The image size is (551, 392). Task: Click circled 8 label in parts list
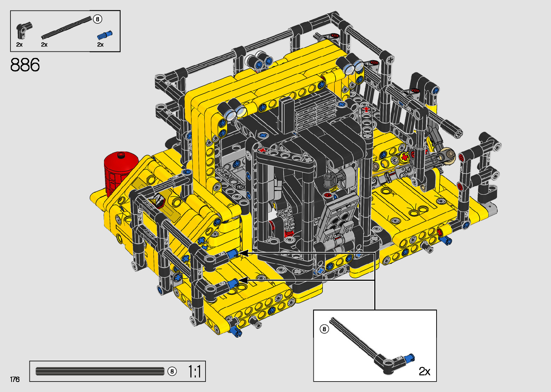pyautogui.click(x=98, y=19)
